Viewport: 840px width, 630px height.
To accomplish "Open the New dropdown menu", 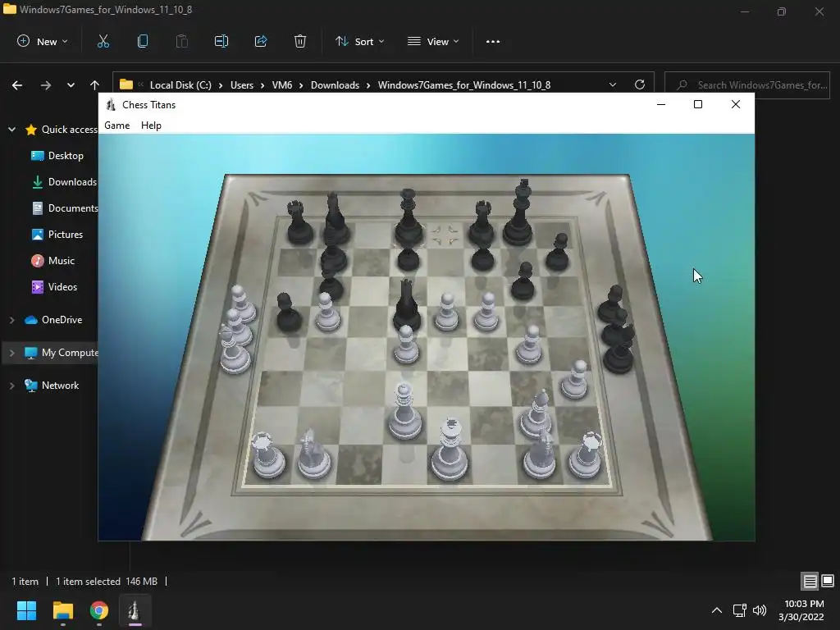I will (43, 41).
